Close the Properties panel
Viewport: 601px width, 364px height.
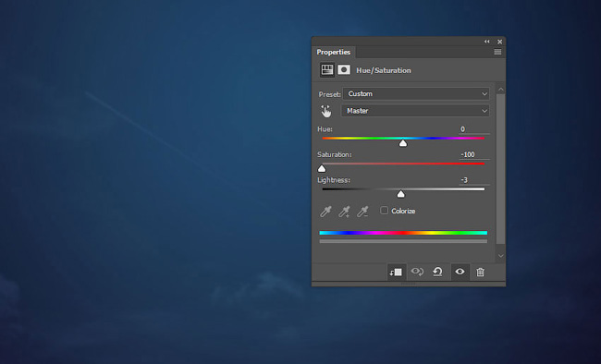click(x=500, y=42)
